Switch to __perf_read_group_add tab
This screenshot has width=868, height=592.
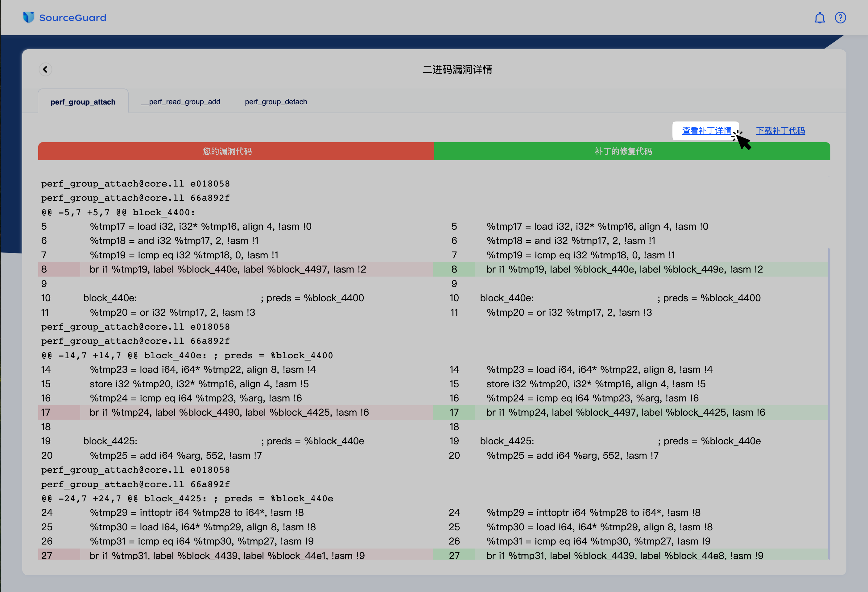click(x=180, y=102)
